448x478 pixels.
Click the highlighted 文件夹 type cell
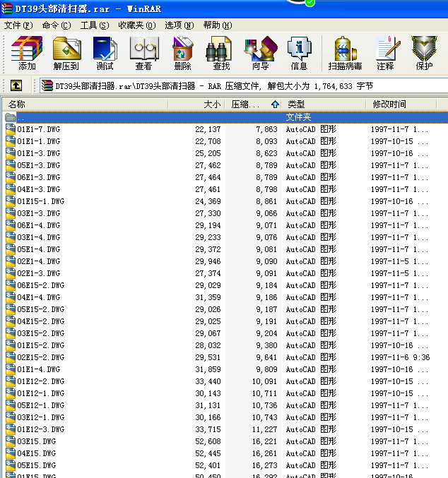click(298, 117)
